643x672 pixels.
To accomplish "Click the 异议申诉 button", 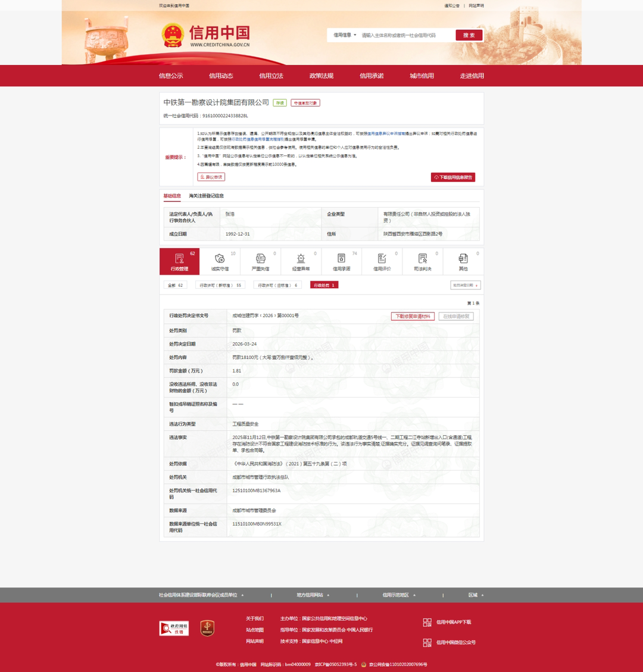I will click(x=211, y=177).
